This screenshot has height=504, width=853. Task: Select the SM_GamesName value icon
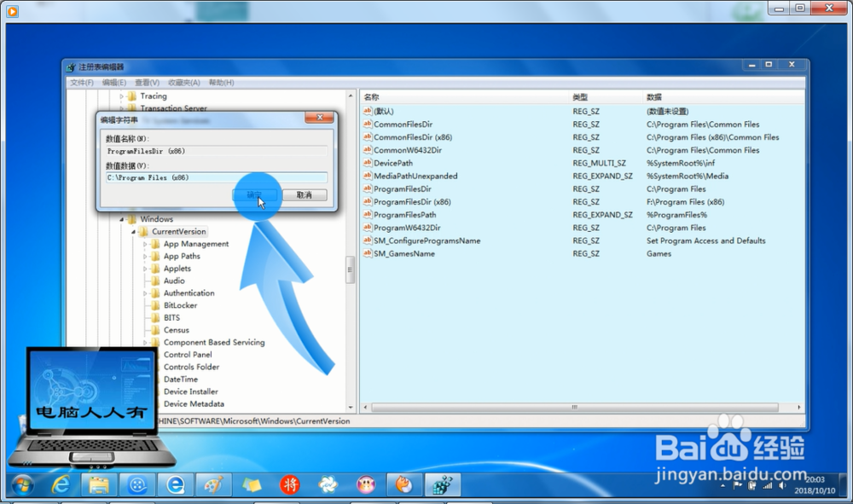367,253
